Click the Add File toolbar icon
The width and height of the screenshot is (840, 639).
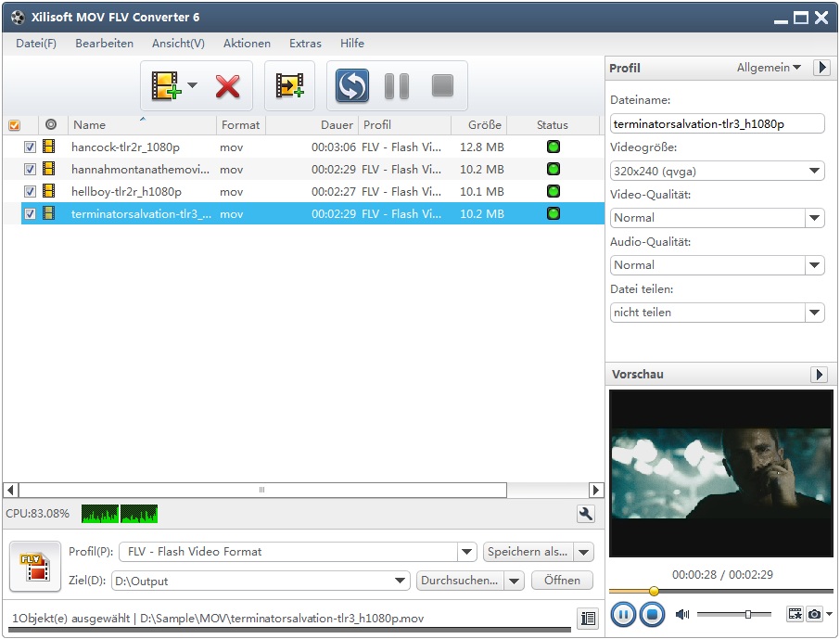[x=166, y=85]
